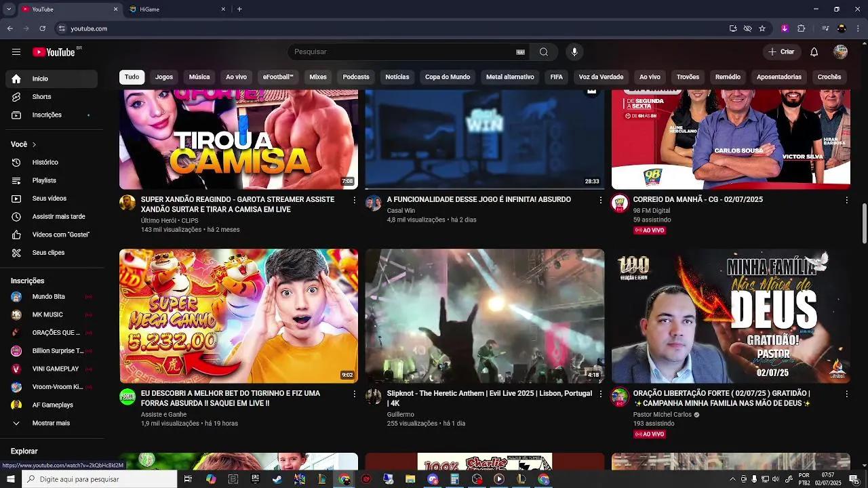The height and width of the screenshot is (488, 868).
Task: Open a new browser tab
Action: pos(239,9)
